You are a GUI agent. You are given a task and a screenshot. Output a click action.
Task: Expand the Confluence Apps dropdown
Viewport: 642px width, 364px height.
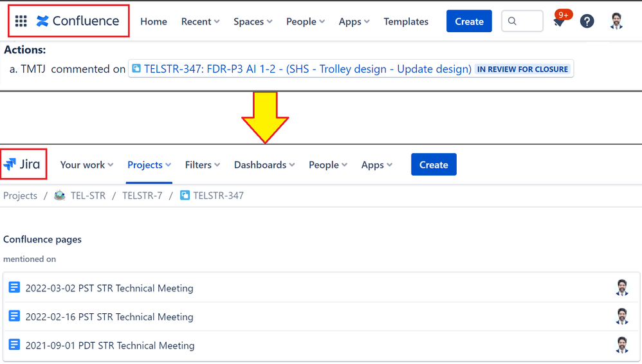[354, 22]
